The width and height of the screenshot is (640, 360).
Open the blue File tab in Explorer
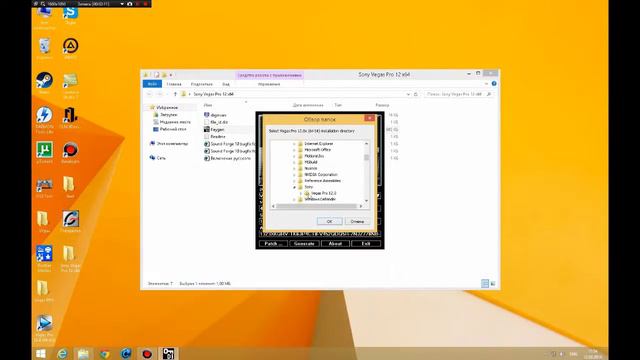coord(152,84)
